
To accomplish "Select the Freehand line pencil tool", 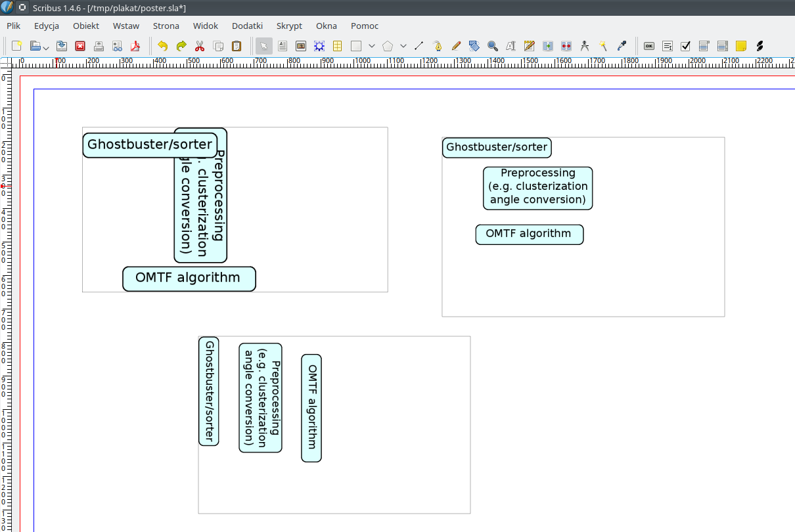I will 456,46.
